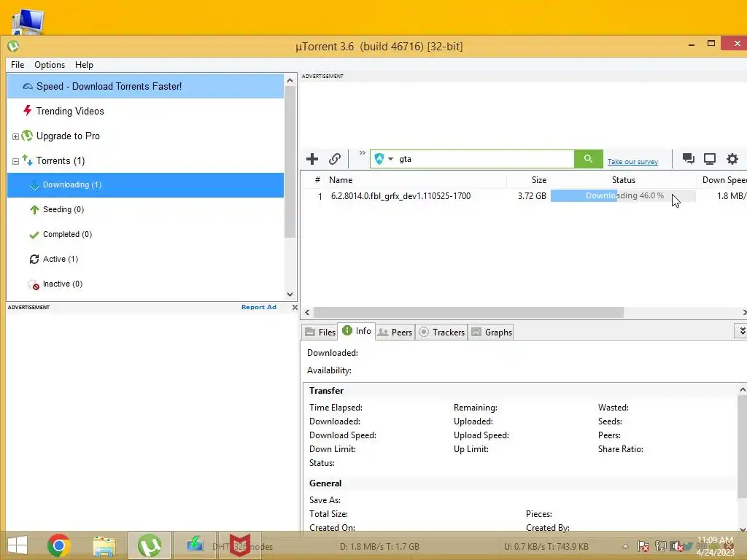Click the refresh arrows Active icon
Image resolution: width=747 pixels, height=560 pixels.
[34, 259]
